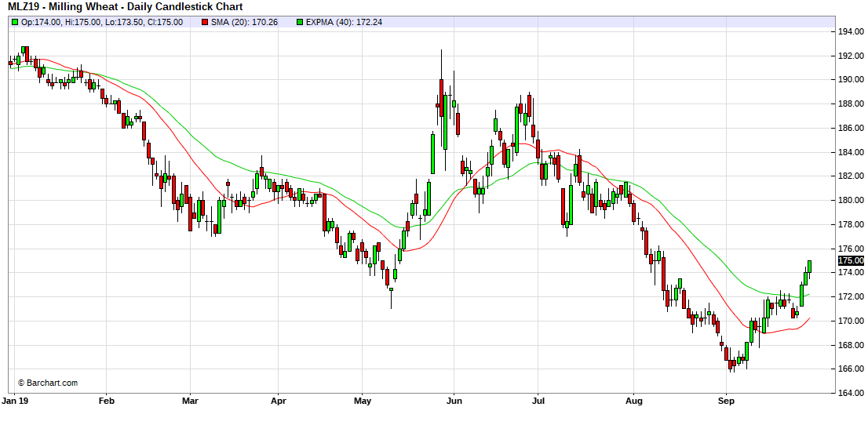Click the 194.00 price axis label

(x=852, y=31)
